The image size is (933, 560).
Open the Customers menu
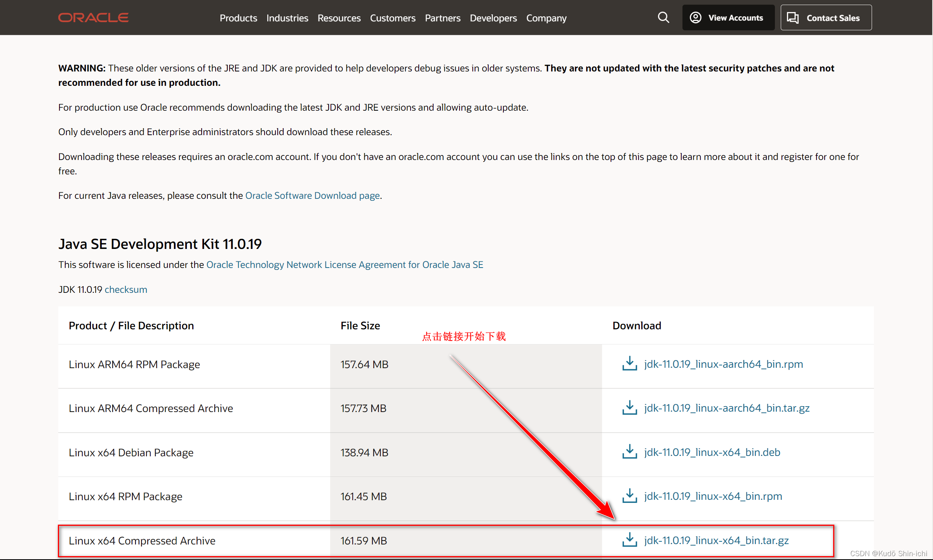pos(392,18)
